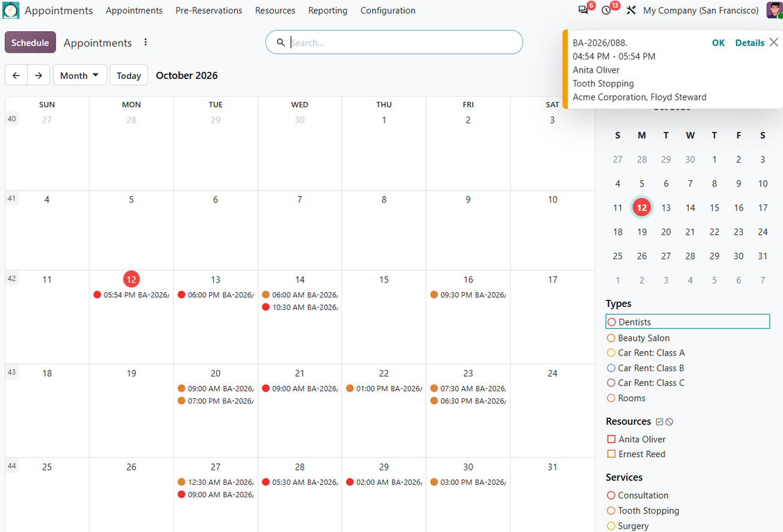Toggle the Consultation service filter
This screenshot has width=783, height=532.
click(637, 495)
